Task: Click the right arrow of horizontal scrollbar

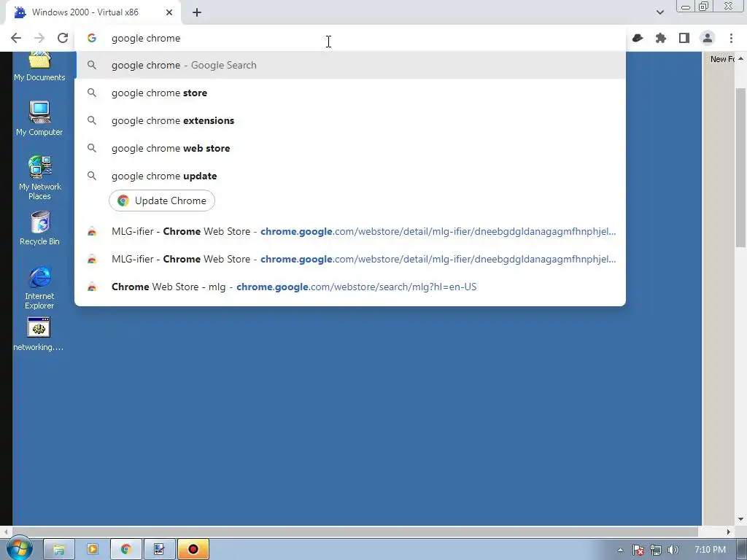Action: (x=729, y=532)
